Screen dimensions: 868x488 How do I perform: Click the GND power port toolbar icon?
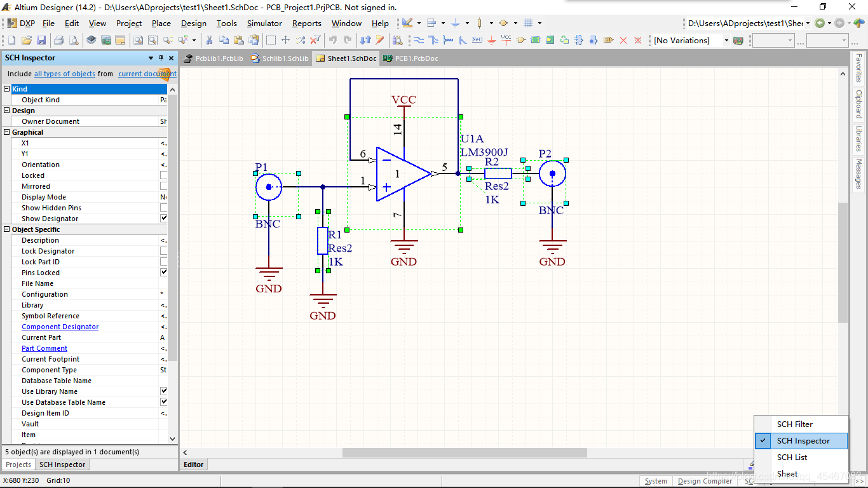492,40
